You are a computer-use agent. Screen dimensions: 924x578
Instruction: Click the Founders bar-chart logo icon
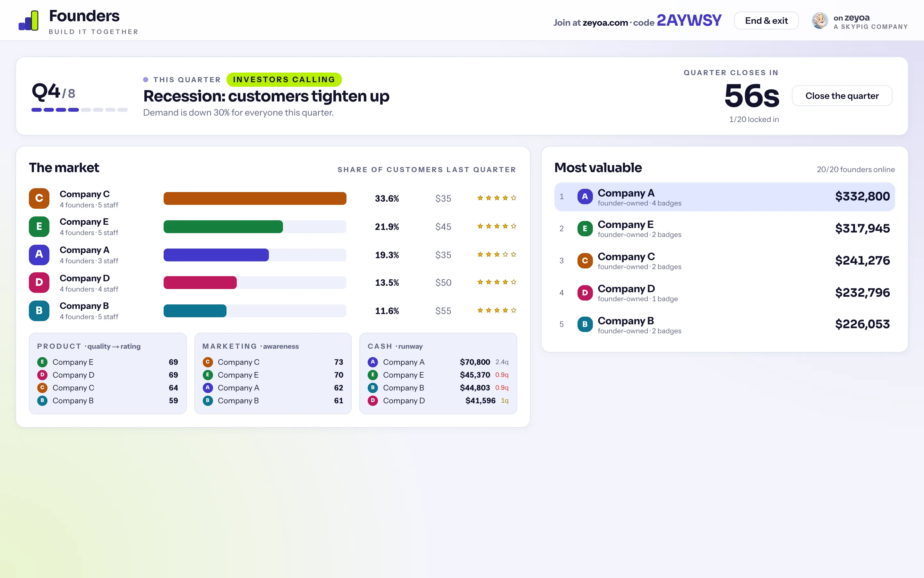pos(29,20)
